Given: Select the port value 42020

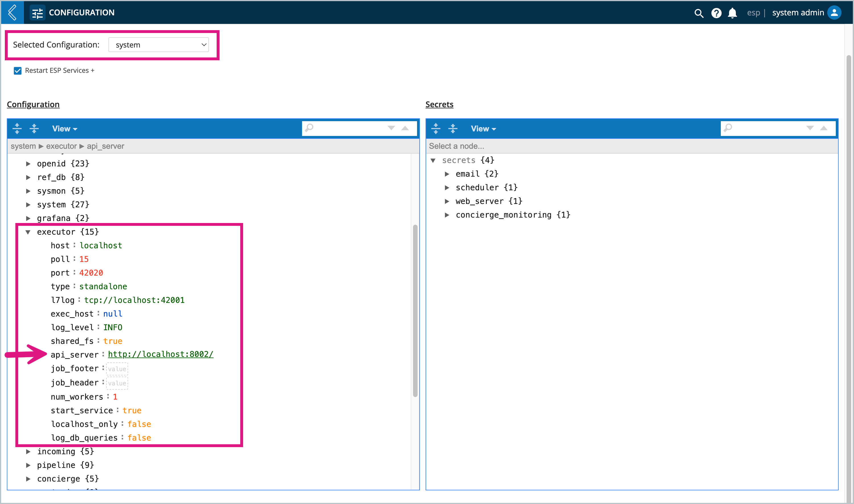Looking at the screenshot, I should [x=91, y=273].
